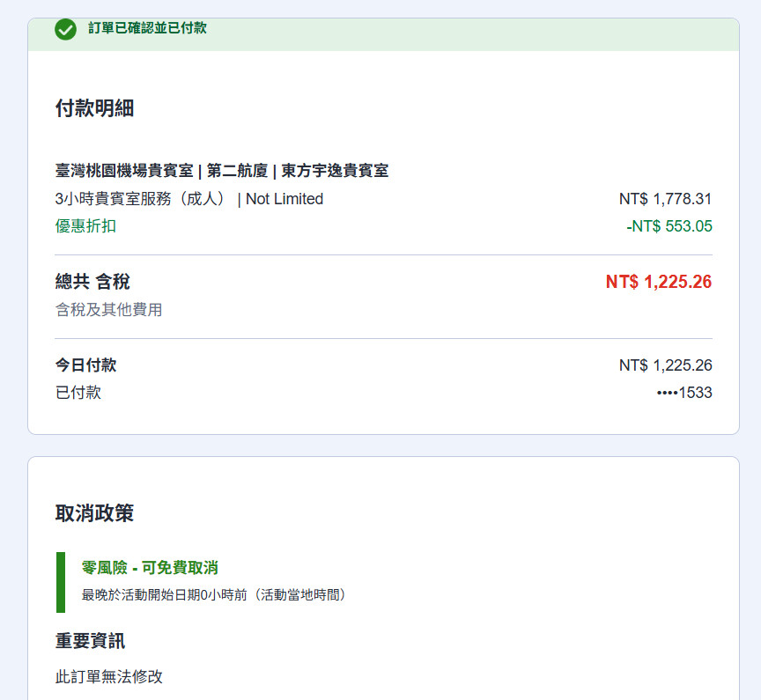
Task: Click the 取消政策 section heading
Action: point(94,513)
